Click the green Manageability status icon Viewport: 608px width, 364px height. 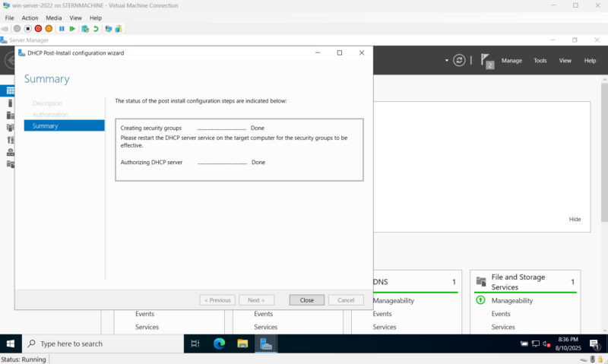pos(480,300)
